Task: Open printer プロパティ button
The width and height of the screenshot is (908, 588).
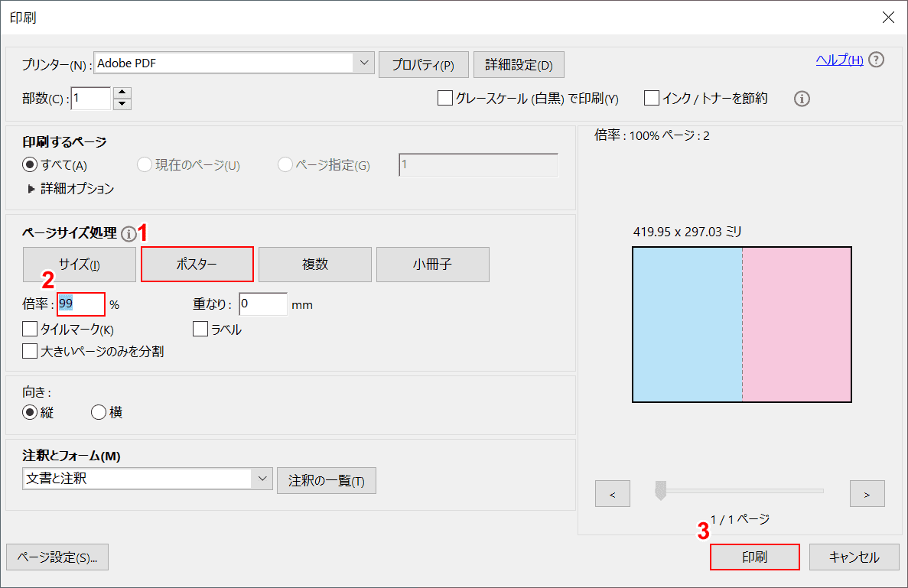Action: tap(423, 65)
